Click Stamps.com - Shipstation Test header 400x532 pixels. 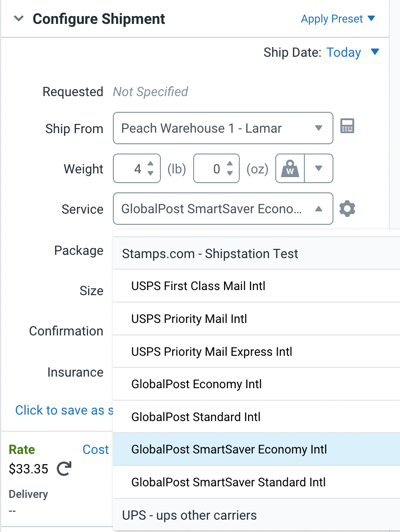tap(256, 253)
